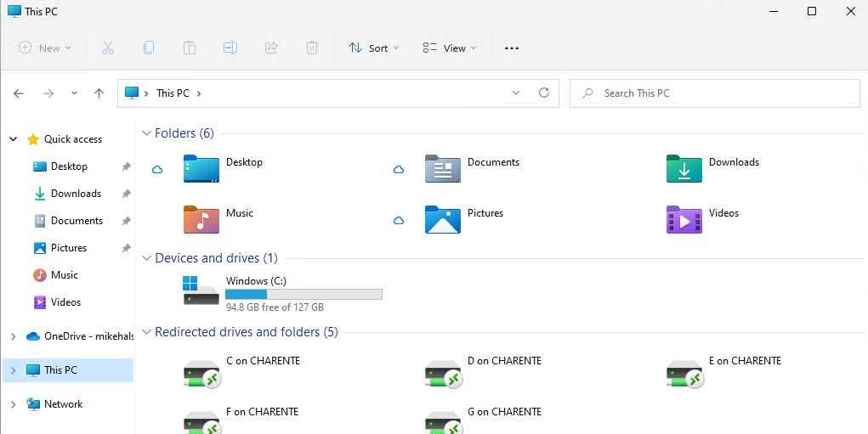Viewport: 868px width, 434px height.
Task: Click the PC icon in address bar
Action: [132, 93]
